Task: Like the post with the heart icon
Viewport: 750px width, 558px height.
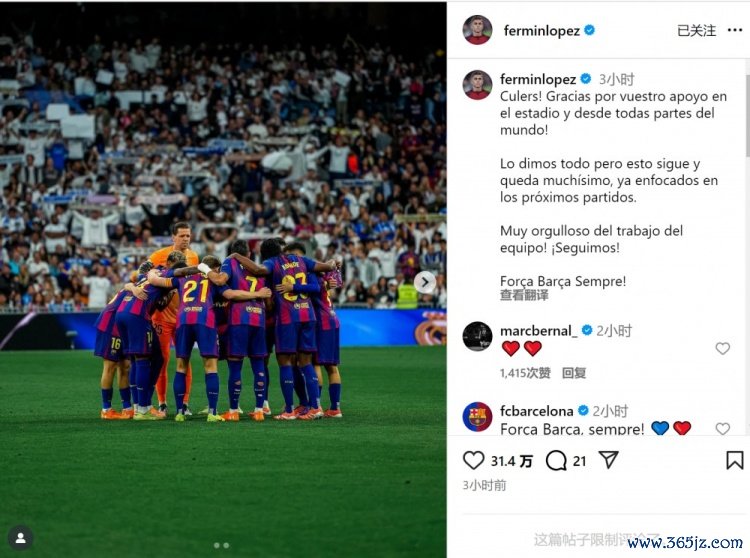Action: coord(474,460)
